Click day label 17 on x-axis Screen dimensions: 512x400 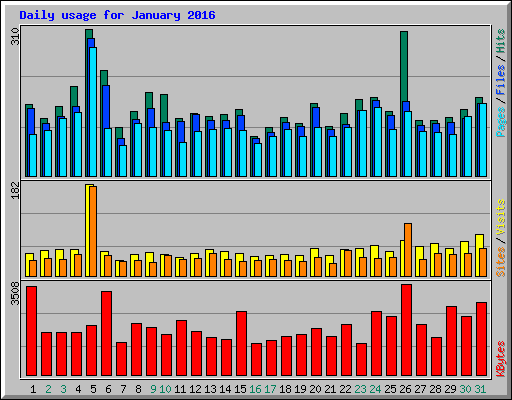coord(270,389)
